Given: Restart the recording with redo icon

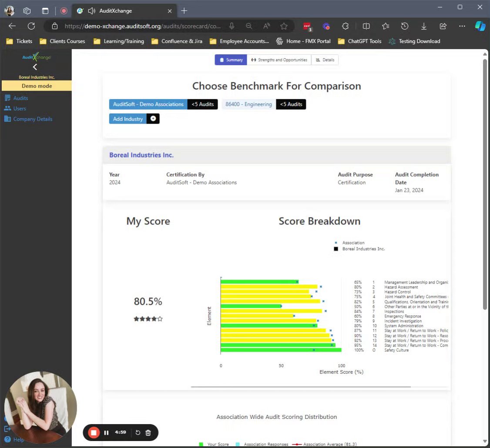Looking at the screenshot, I should [x=138, y=433].
